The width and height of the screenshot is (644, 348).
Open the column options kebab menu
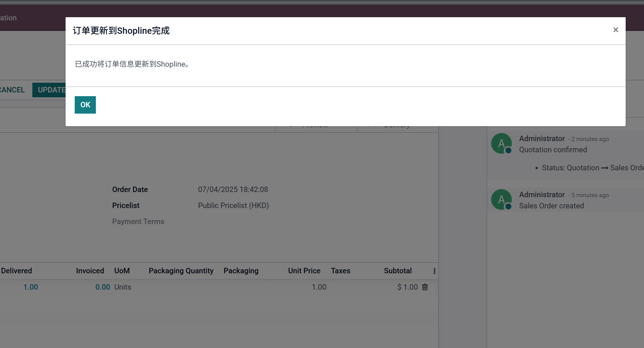click(x=434, y=271)
